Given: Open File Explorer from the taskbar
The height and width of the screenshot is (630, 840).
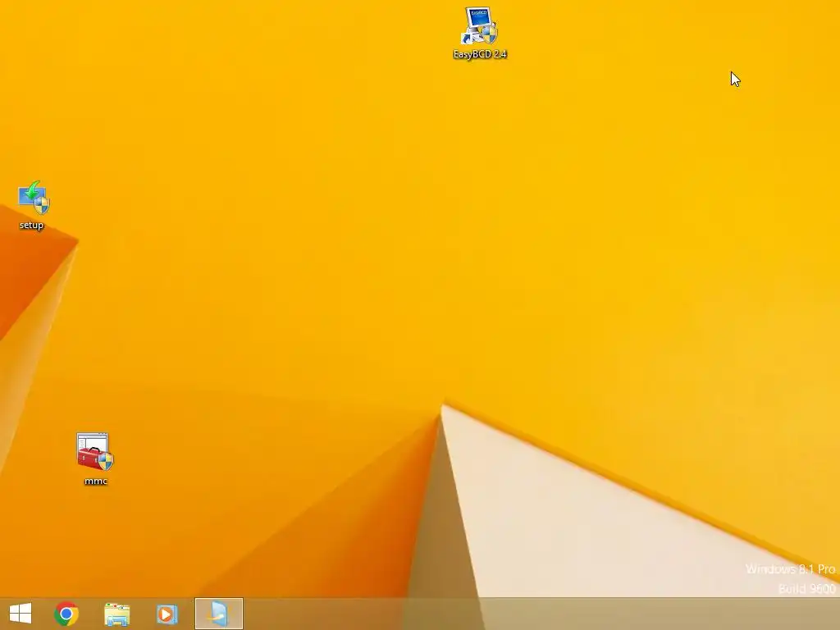Looking at the screenshot, I should coord(116,614).
